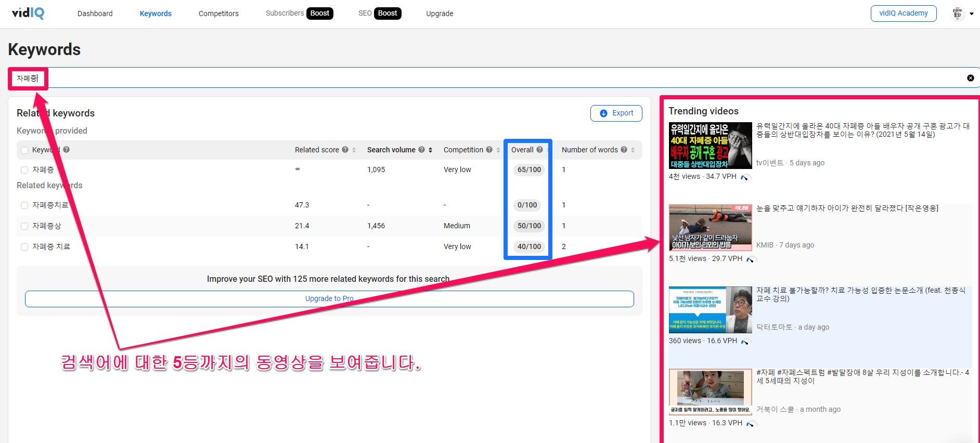This screenshot has width=980, height=443.
Task: Open the Subscribers Boost tab
Action: [x=299, y=13]
